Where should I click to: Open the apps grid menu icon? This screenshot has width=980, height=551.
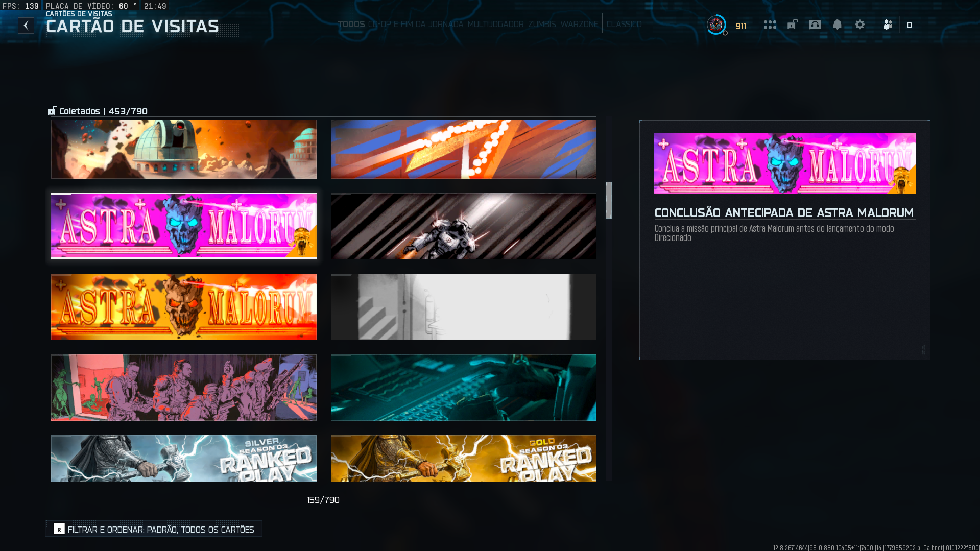770,25
